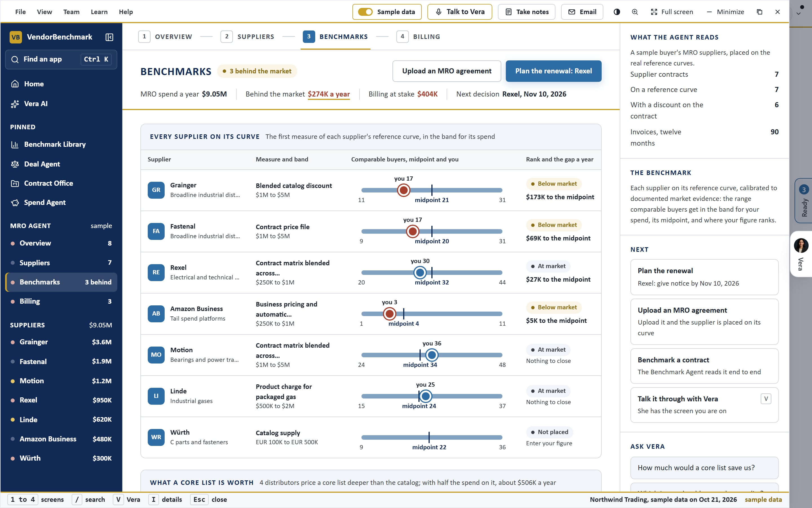This screenshot has width=812, height=508.
Task: Collapse the VendorBenchmark sidebar panel icon
Action: (x=109, y=37)
